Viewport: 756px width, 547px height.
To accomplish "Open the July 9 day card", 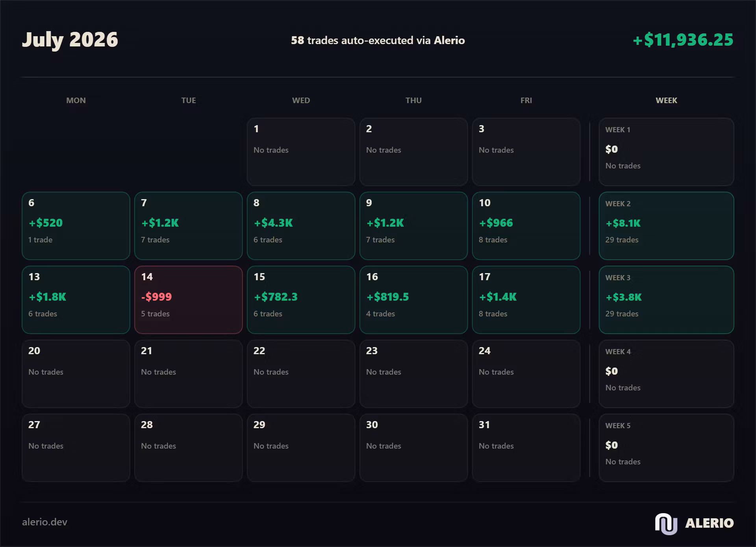I will coord(414,226).
